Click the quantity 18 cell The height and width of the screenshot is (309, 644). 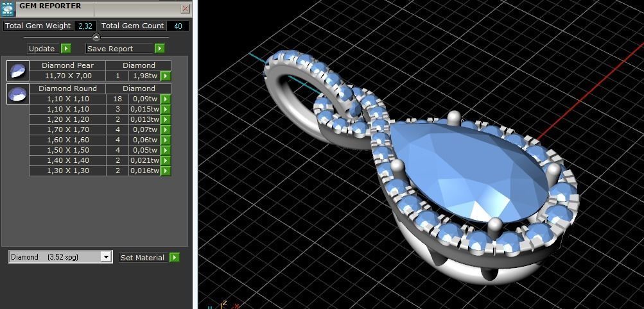117,99
